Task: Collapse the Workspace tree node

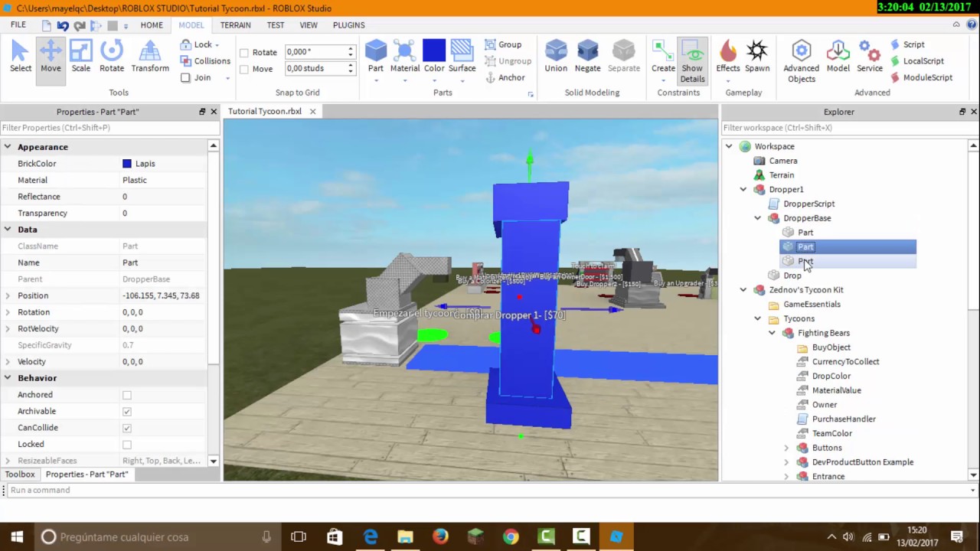Action: tap(729, 146)
